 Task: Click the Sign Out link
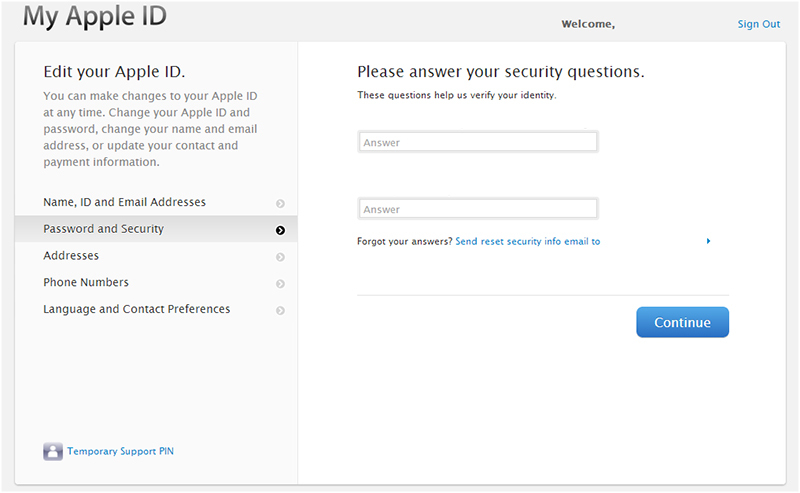pyautogui.click(x=759, y=24)
